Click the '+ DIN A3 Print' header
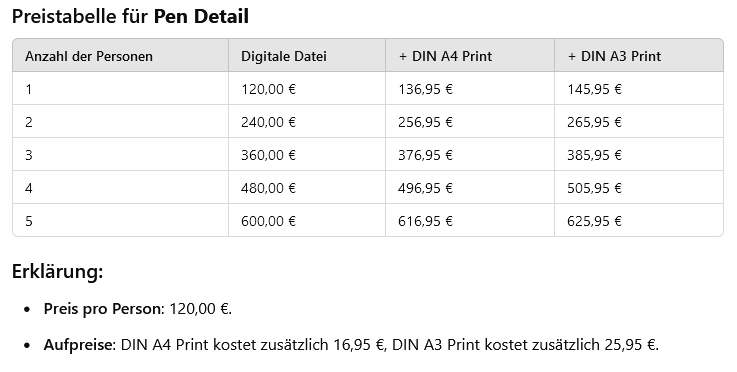The height and width of the screenshot is (372, 737). [x=614, y=56]
